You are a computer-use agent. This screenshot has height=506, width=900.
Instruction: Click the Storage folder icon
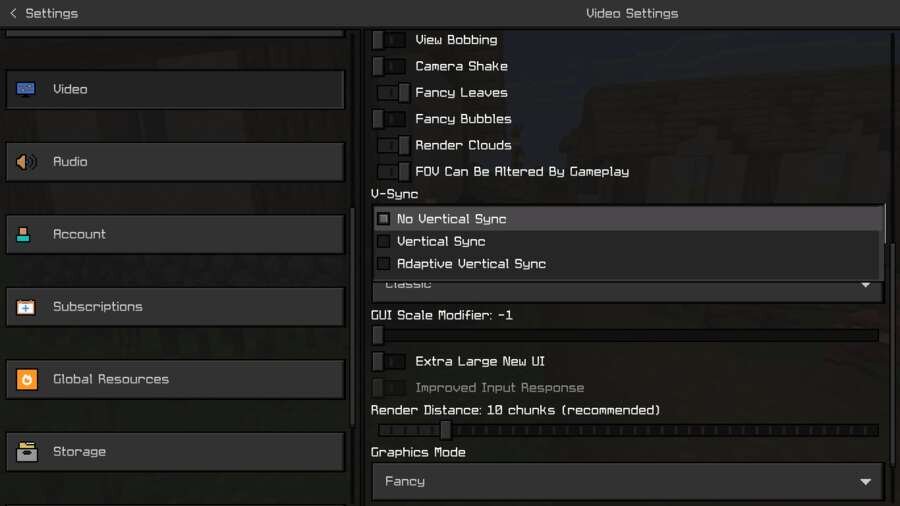(x=26, y=452)
